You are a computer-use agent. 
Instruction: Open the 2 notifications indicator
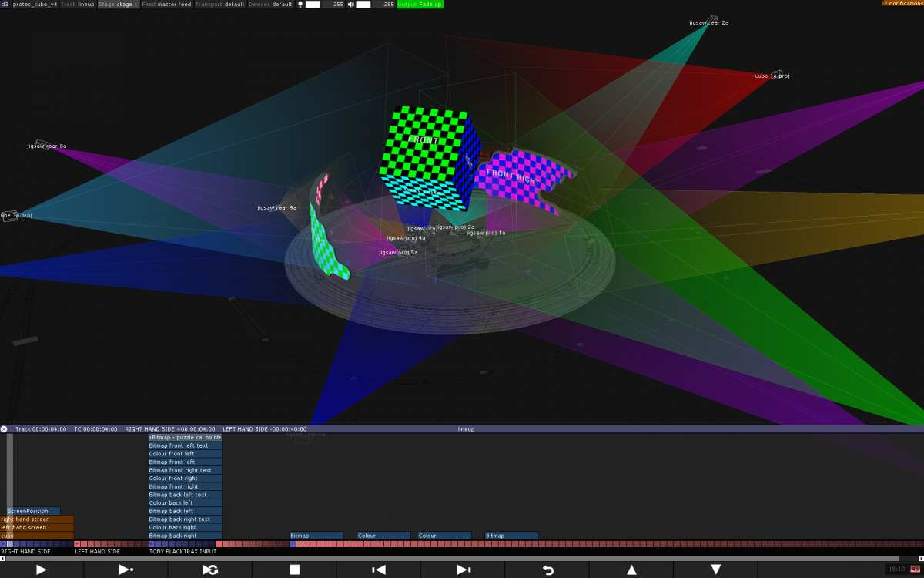point(902,3)
